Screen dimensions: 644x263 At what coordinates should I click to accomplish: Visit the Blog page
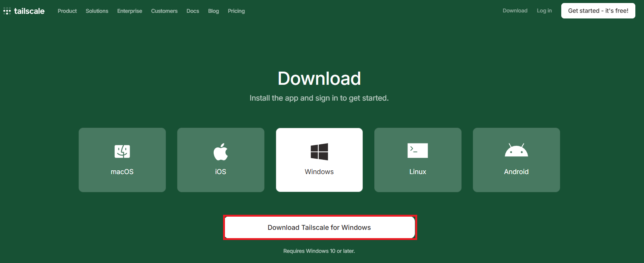pos(214,11)
